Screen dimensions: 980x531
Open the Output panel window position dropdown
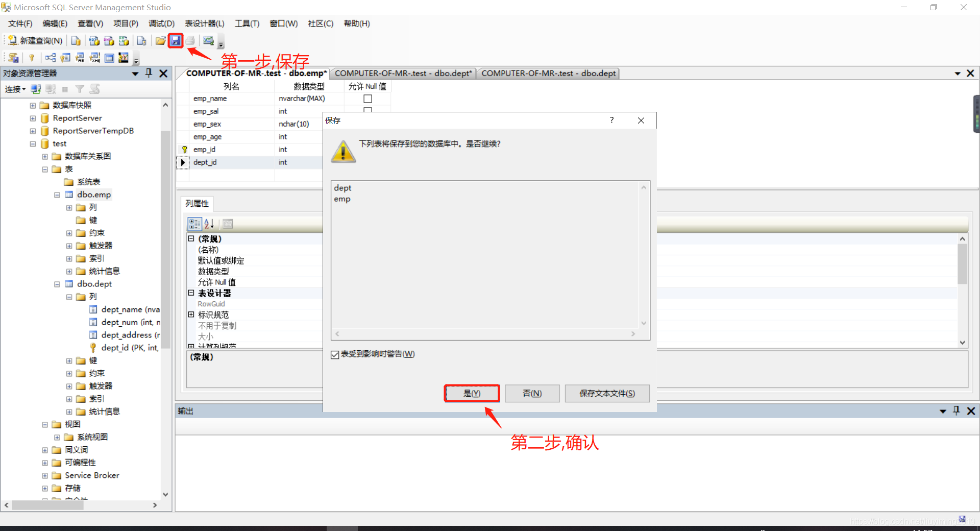tap(943, 411)
